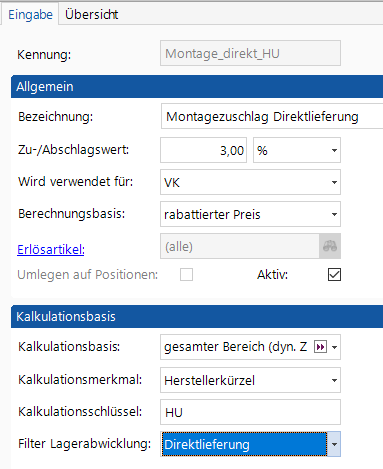The image size is (383, 469).
Task: Click the Kalkulationsbasis section header bar
Action: pyautogui.click(x=197, y=316)
